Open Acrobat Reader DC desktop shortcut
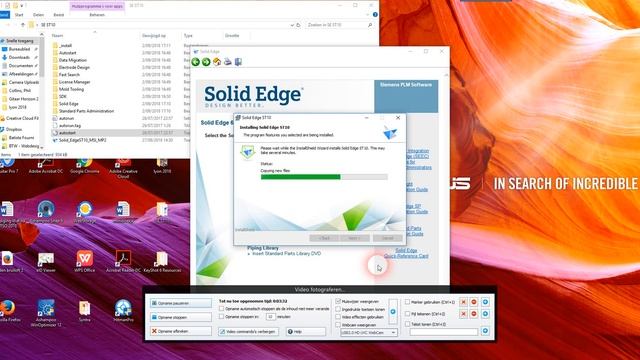The width and height of the screenshot is (640, 360). [123, 262]
